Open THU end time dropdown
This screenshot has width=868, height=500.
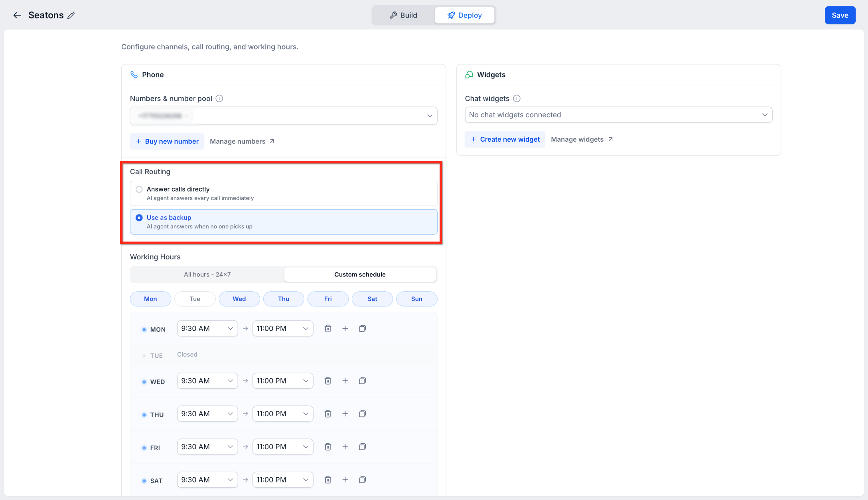pos(283,414)
